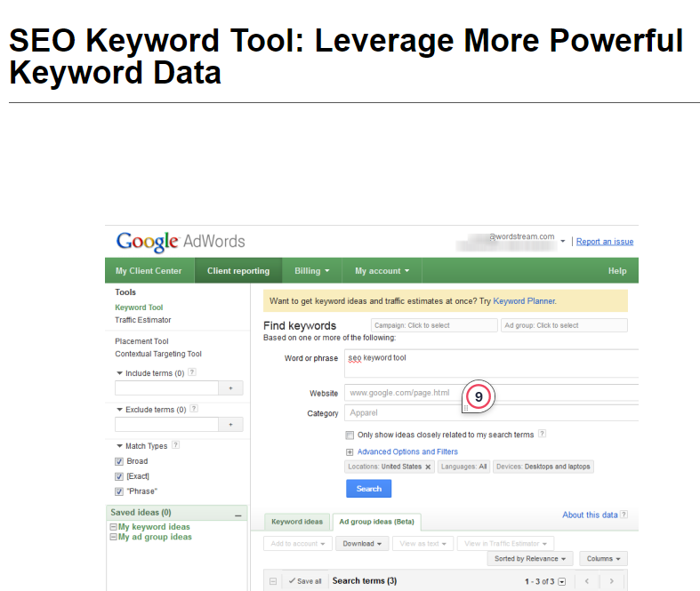The width and height of the screenshot is (700, 591).
Task: Select Keyword Tool in Tools sidebar
Action: [x=139, y=307]
